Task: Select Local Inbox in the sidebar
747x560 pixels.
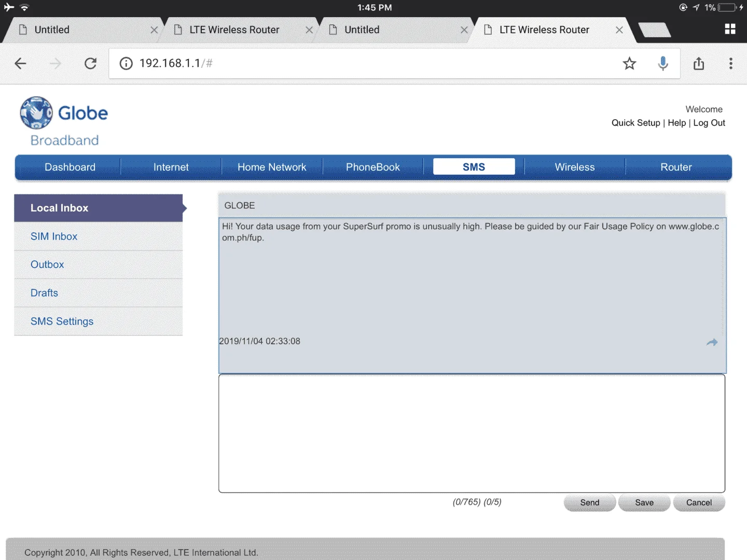Action: coord(99,208)
